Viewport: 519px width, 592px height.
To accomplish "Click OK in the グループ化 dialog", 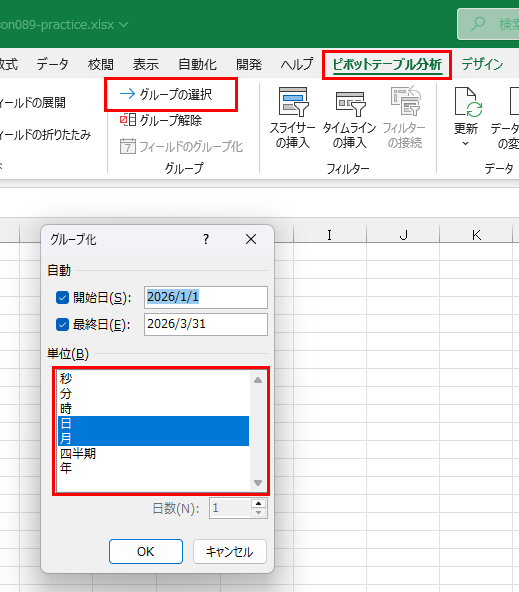I will [146, 552].
